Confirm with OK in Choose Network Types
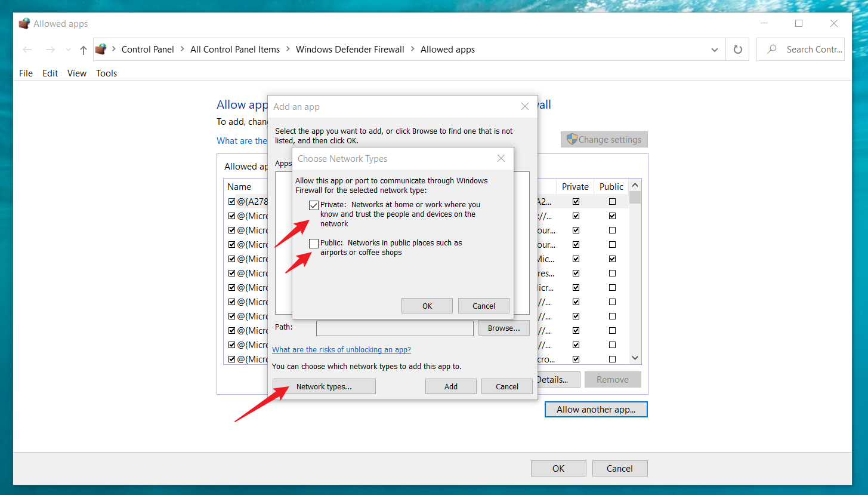Image resolution: width=868 pixels, height=495 pixels. 427,306
